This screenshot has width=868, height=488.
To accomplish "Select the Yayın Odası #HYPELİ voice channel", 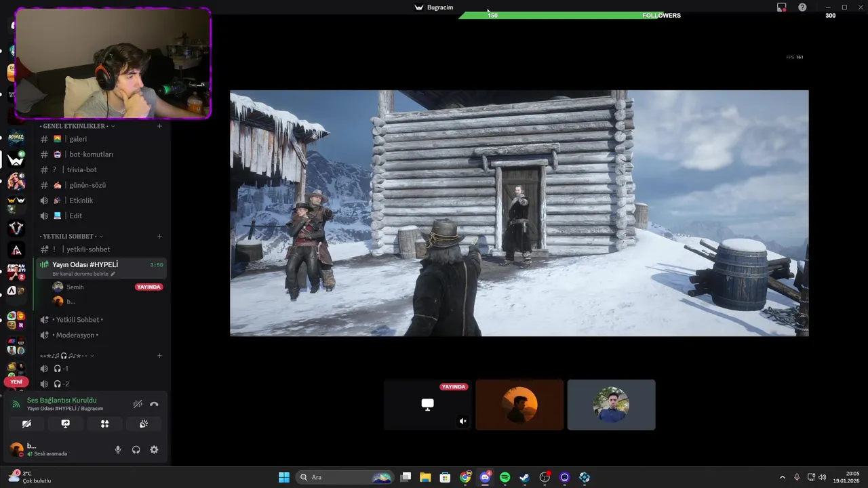I will (x=100, y=268).
